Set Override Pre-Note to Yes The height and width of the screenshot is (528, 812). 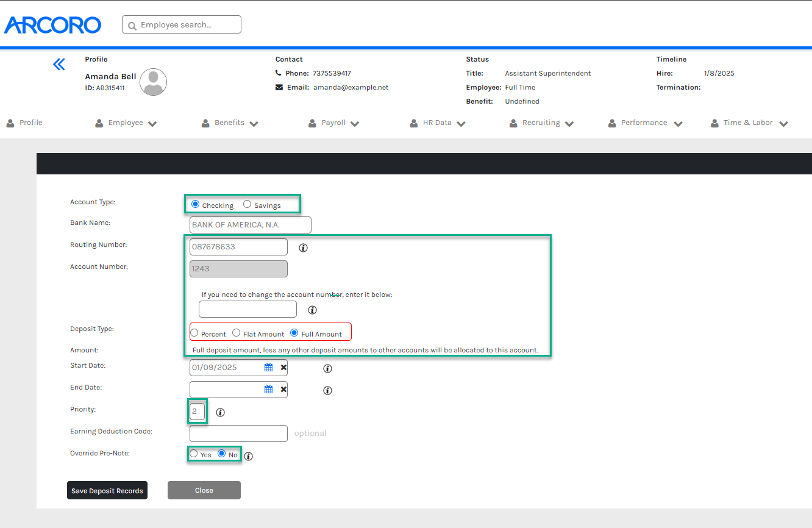[x=193, y=454]
